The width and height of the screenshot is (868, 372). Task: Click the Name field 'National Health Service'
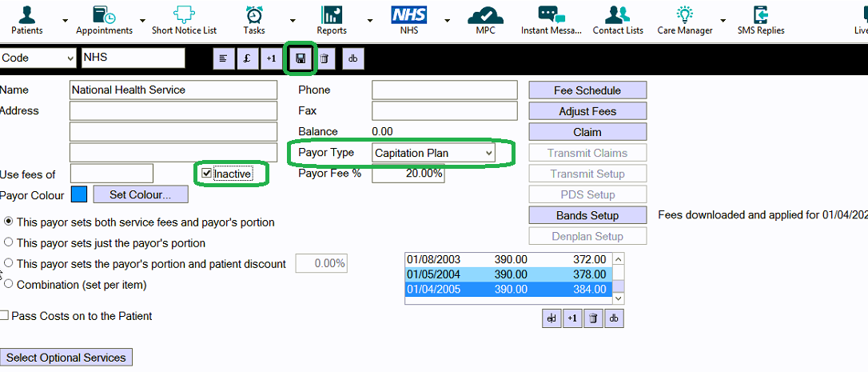click(x=173, y=90)
